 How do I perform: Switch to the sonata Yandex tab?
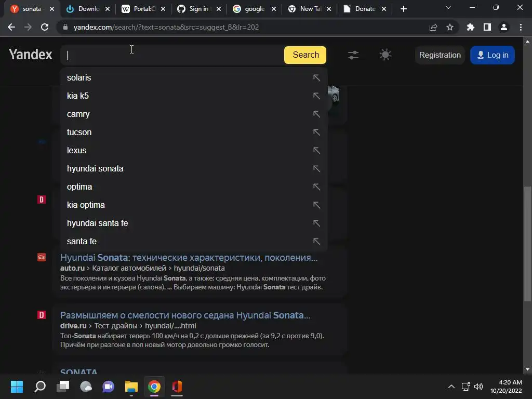(x=32, y=9)
